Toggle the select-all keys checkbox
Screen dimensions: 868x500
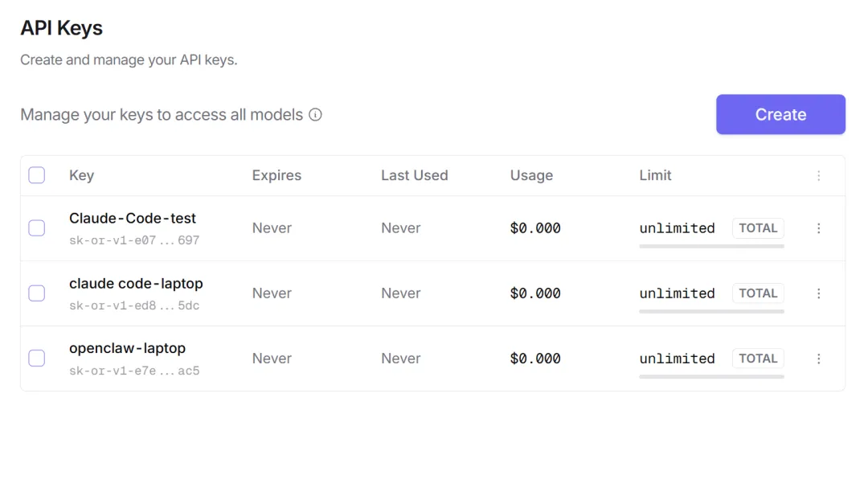(x=37, y=175)
